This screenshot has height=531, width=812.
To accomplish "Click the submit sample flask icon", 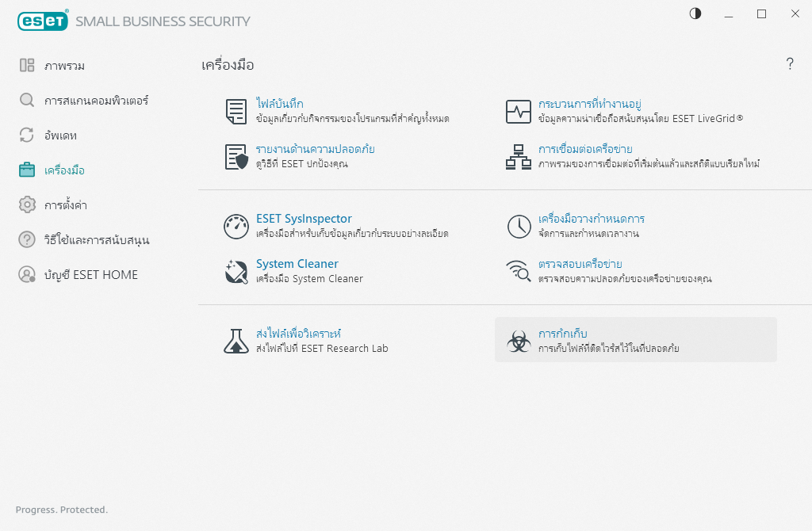I will pos(236,341).
